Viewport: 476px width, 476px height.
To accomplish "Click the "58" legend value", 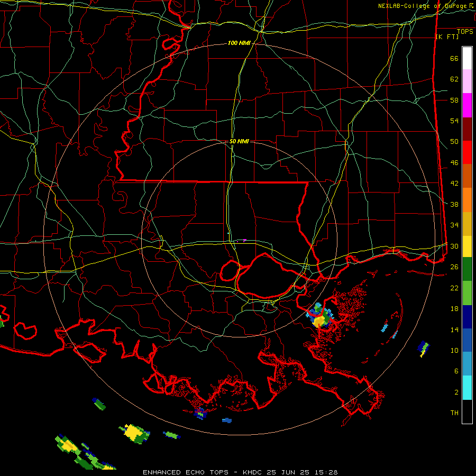I will point(454,100).
